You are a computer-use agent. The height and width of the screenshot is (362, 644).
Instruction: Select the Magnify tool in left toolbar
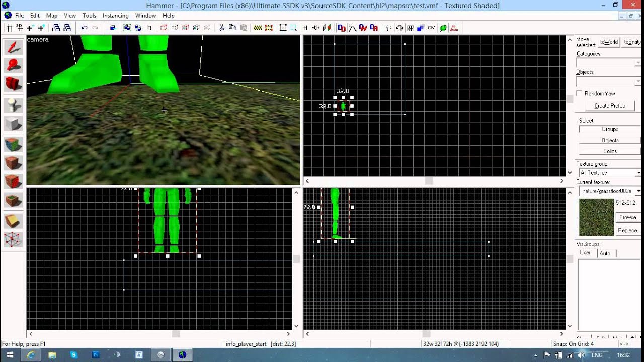[x=14, y=65]
